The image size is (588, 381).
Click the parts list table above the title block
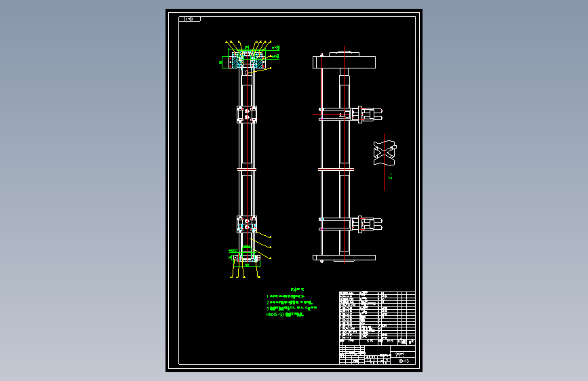point(377,318)
